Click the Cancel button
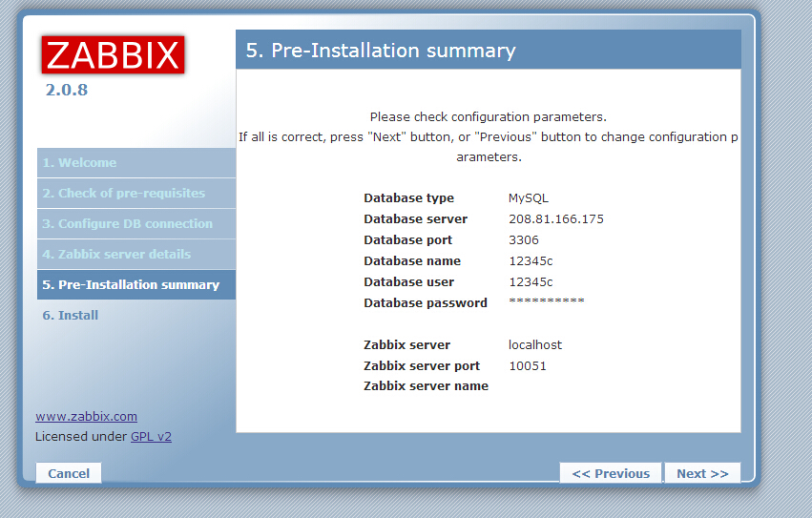Image resolution: width=812 pixels, height=518 pixels. click(69, 473)
